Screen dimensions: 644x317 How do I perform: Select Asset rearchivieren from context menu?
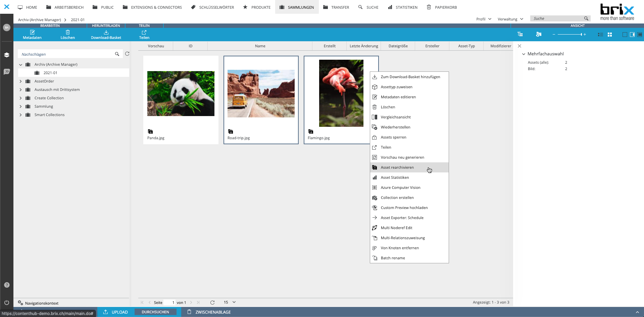click(x=409, y=167)
